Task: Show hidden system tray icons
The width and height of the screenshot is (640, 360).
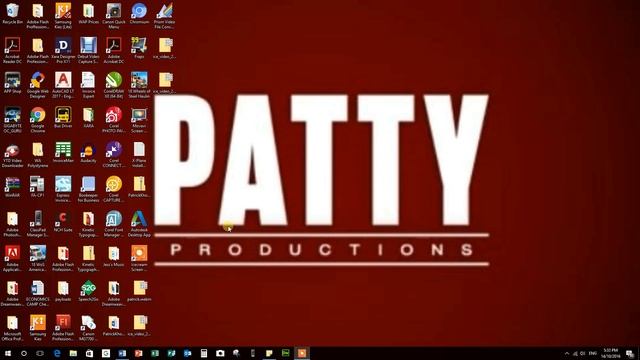Action: 567,353
